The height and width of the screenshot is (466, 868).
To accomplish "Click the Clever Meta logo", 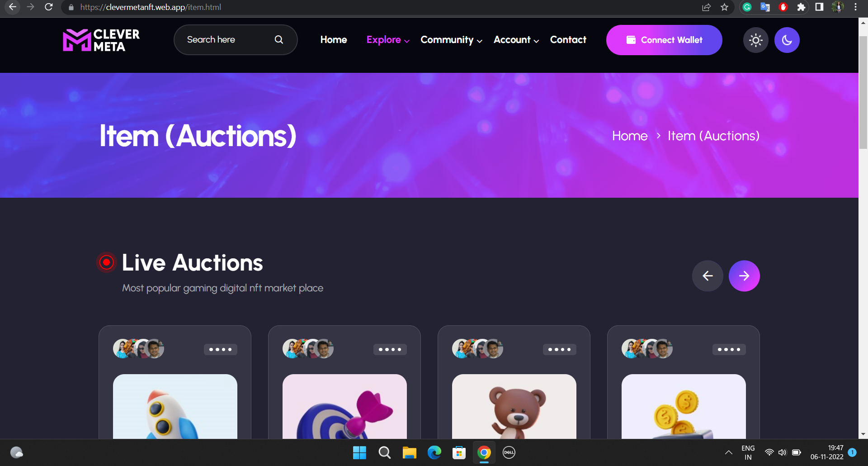I will (101, 40).
